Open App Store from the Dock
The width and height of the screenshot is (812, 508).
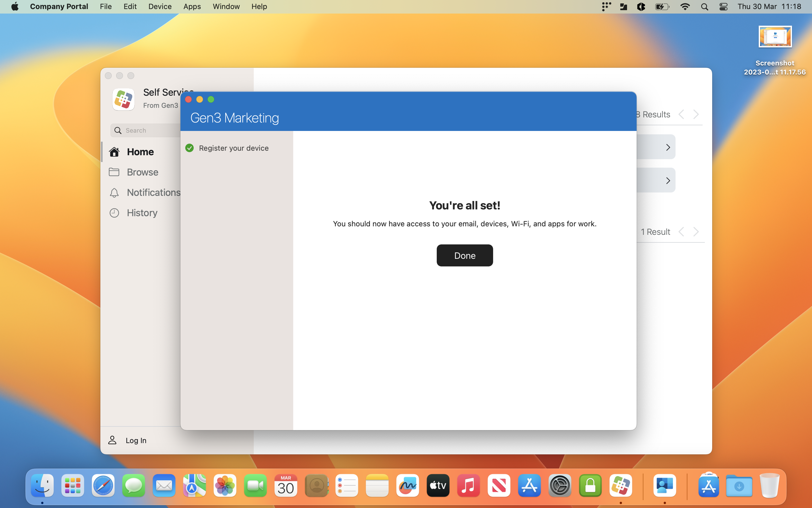tap(529, 485)
